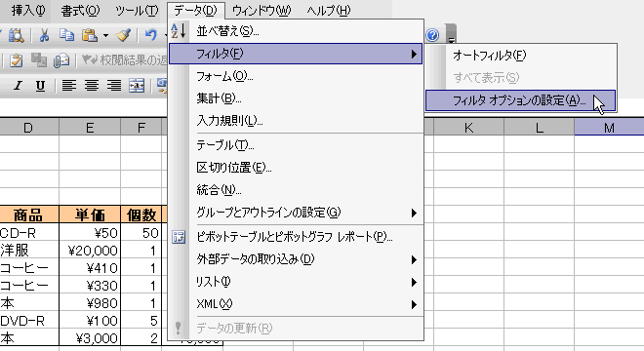Choose フィルタ オプションの設定 menu item
This screenshot has height=351, width=644.
(x=521, y=100)
